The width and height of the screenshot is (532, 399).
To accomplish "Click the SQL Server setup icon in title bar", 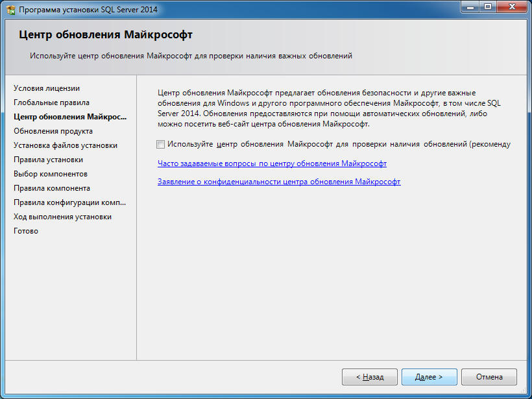I will [10, 10].
